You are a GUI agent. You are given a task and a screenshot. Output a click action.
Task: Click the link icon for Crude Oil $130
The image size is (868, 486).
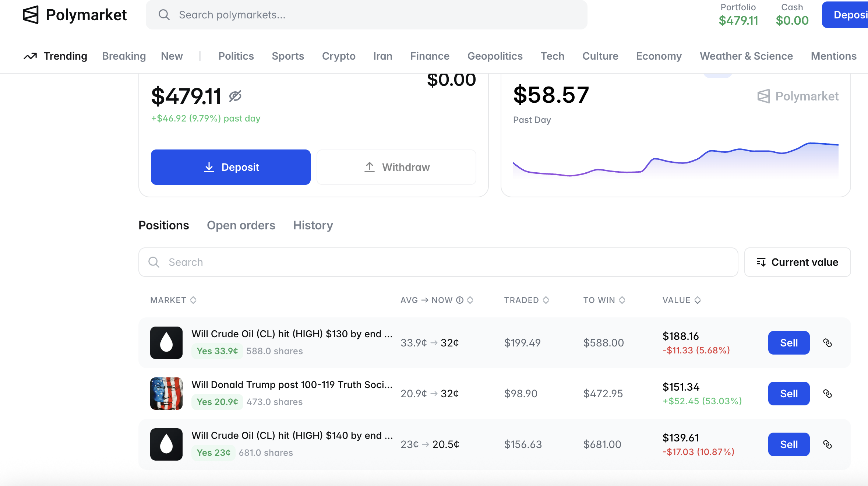[828, 343]
